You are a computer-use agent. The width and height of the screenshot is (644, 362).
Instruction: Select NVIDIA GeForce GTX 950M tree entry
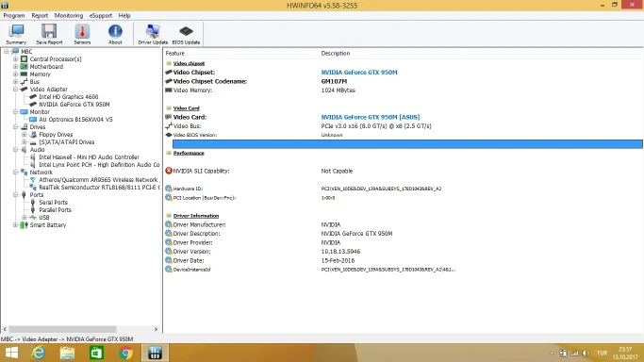[74, 105]
